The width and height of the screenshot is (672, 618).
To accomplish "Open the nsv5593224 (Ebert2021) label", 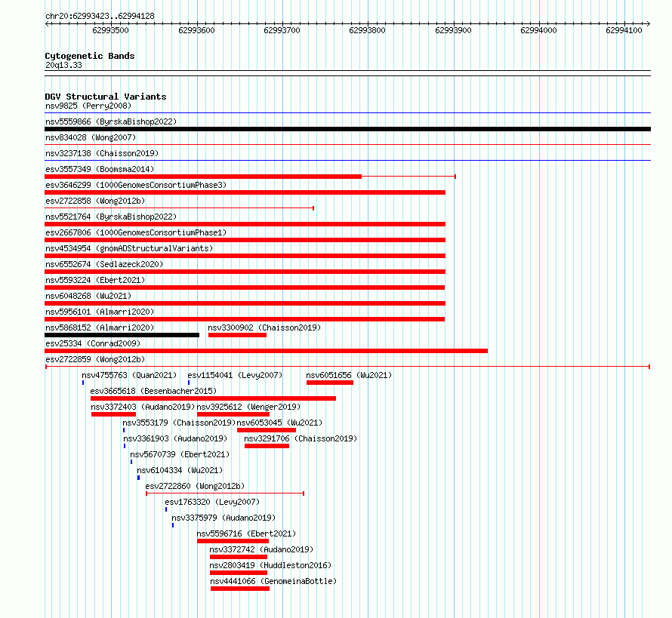I will pos(95,280).
